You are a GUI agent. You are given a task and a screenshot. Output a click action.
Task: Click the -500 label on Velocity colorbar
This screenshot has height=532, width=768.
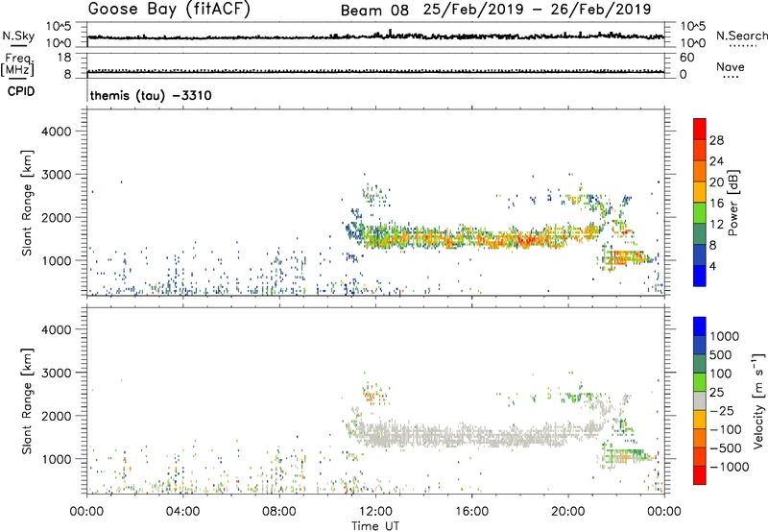coord(726,447)
